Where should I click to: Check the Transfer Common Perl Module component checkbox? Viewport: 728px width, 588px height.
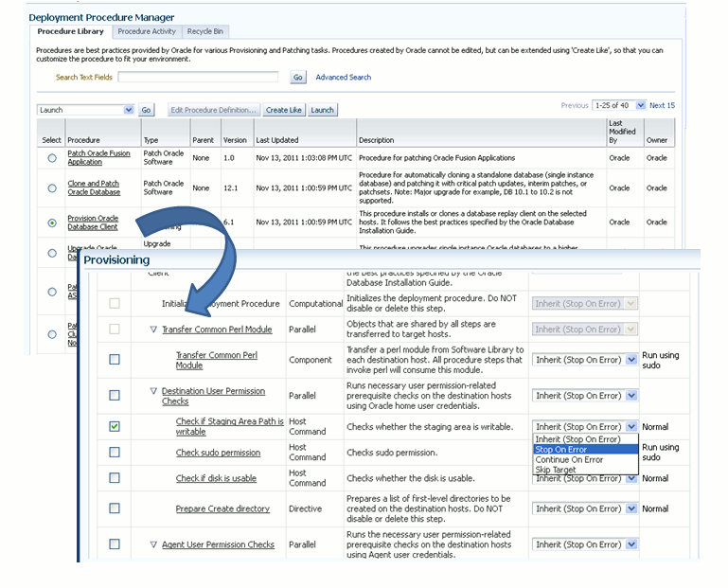click(115, 360)
